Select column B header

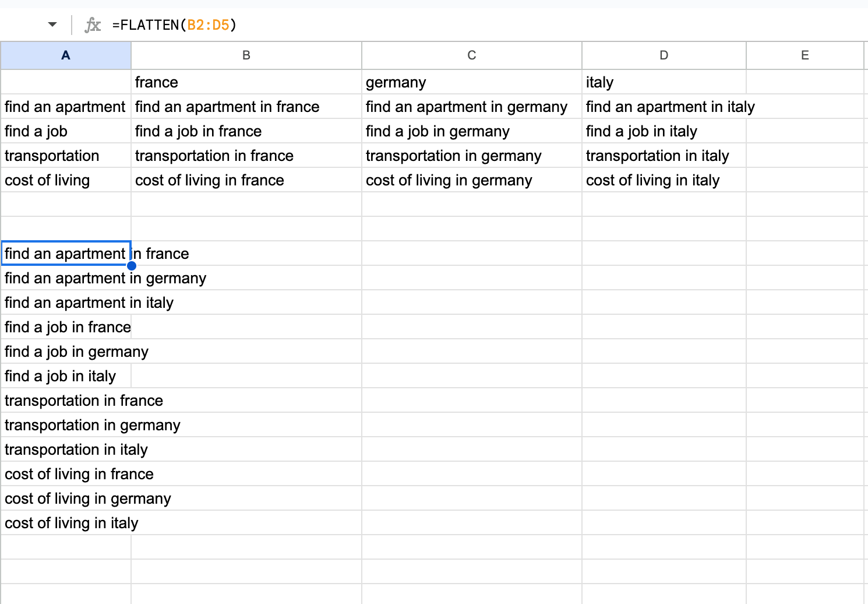tap(246, 55)
